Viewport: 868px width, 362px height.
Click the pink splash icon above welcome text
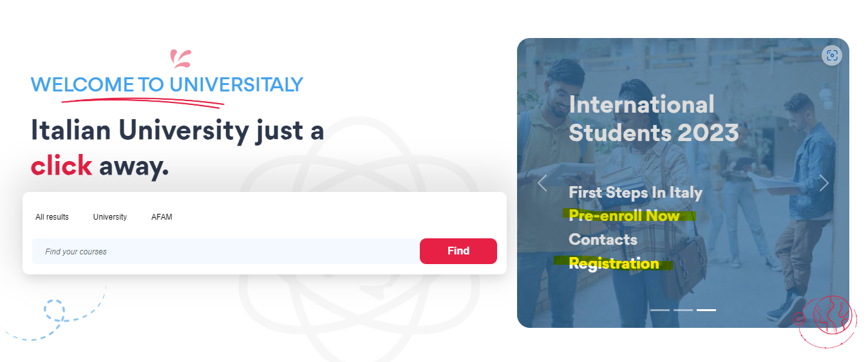(181, 59)
